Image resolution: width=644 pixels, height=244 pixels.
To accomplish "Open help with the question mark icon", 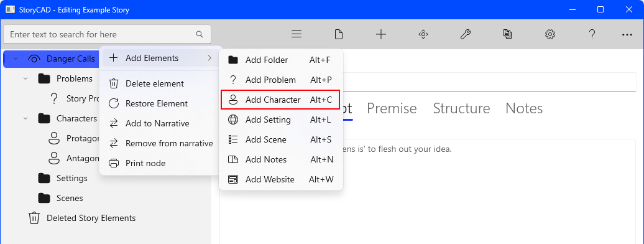I will click(592, 35).
